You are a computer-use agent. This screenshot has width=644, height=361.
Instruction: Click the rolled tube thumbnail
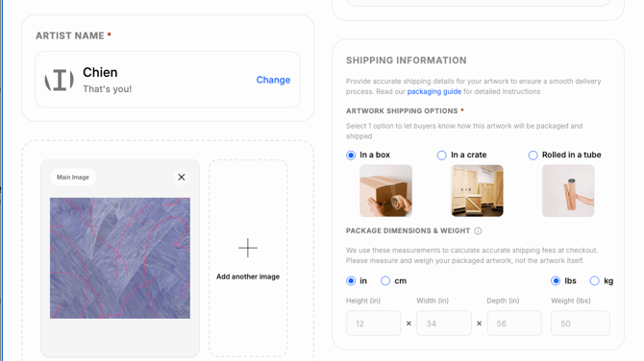(568, 191)
